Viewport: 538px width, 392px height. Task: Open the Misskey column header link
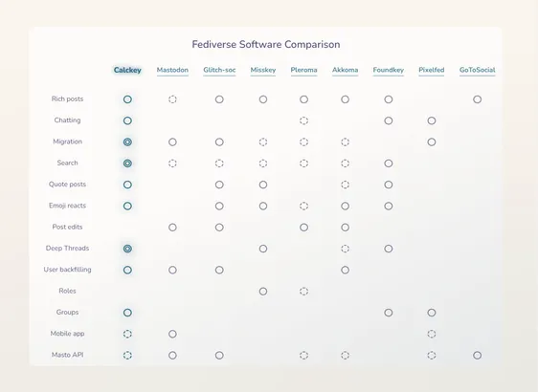pos(263,70)
